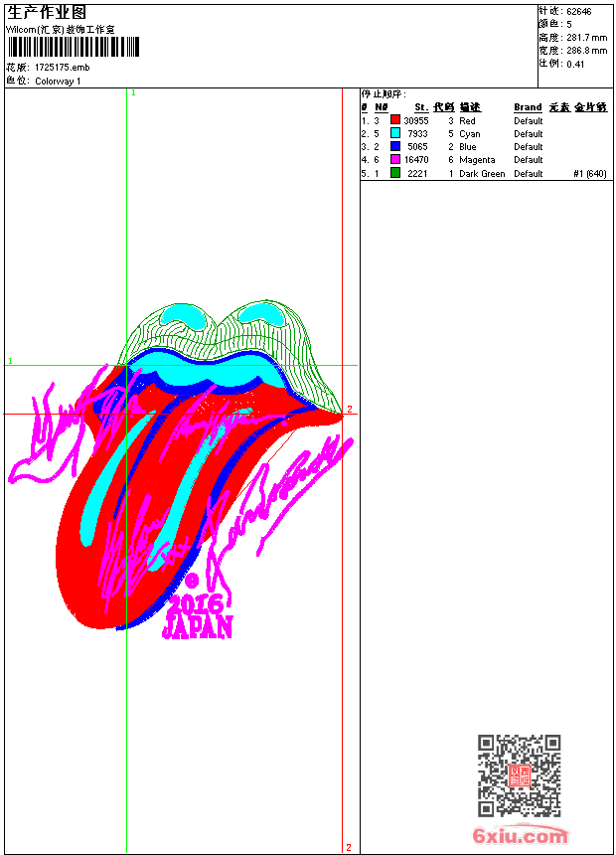Click the 'St.' column header
This screenshot has width=616, height=855.
(x=421, y=107)
